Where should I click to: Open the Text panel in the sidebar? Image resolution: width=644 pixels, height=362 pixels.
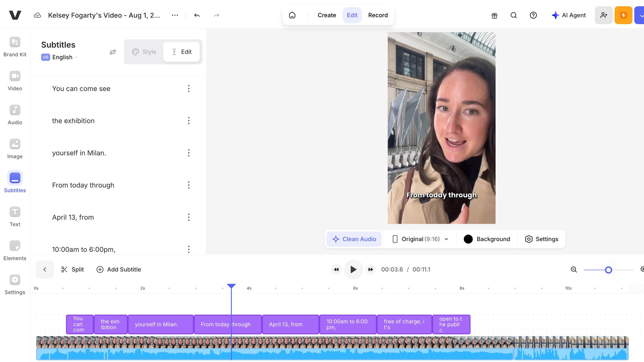pos(15,217)
